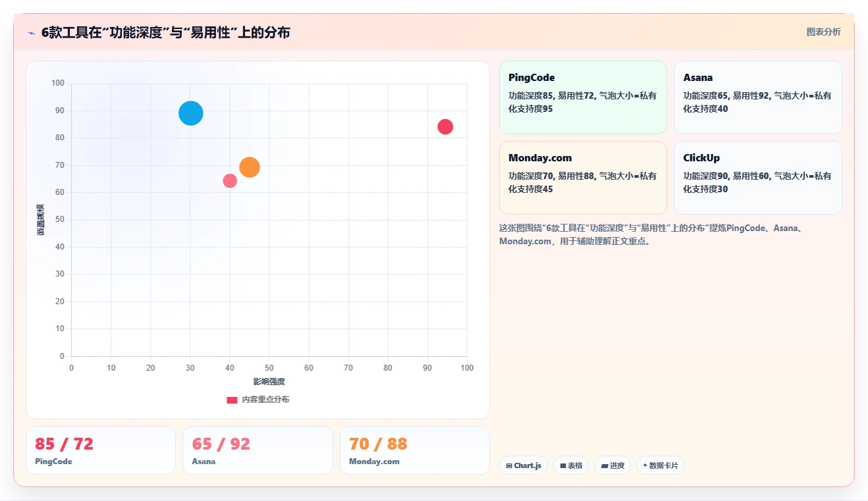Open the Monday.com info card
Screen dimensions: 868x501
(x=583, y=178)
